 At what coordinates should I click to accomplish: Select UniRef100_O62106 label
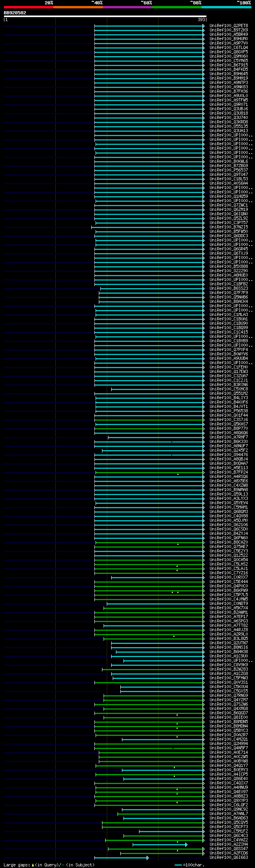tap(229, 525)
